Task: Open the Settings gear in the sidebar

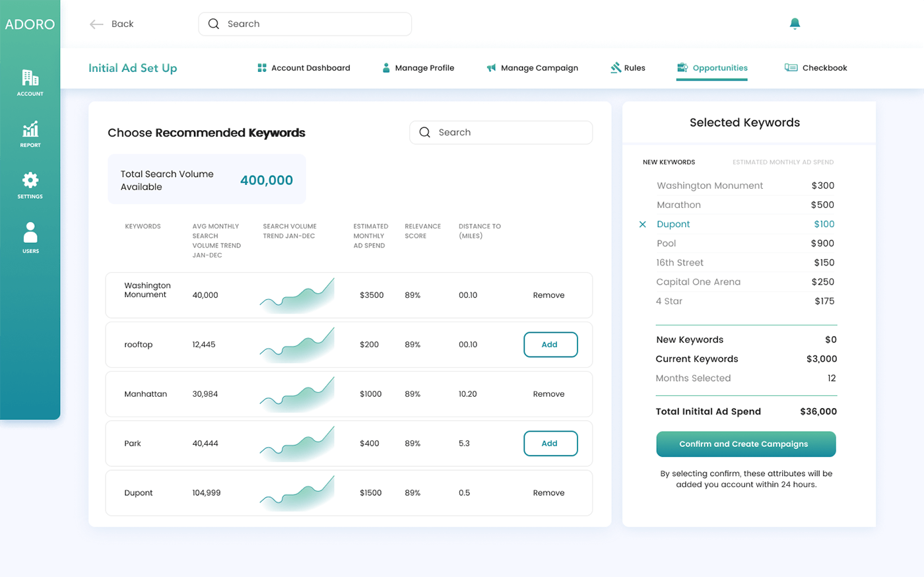Action: 30,186
